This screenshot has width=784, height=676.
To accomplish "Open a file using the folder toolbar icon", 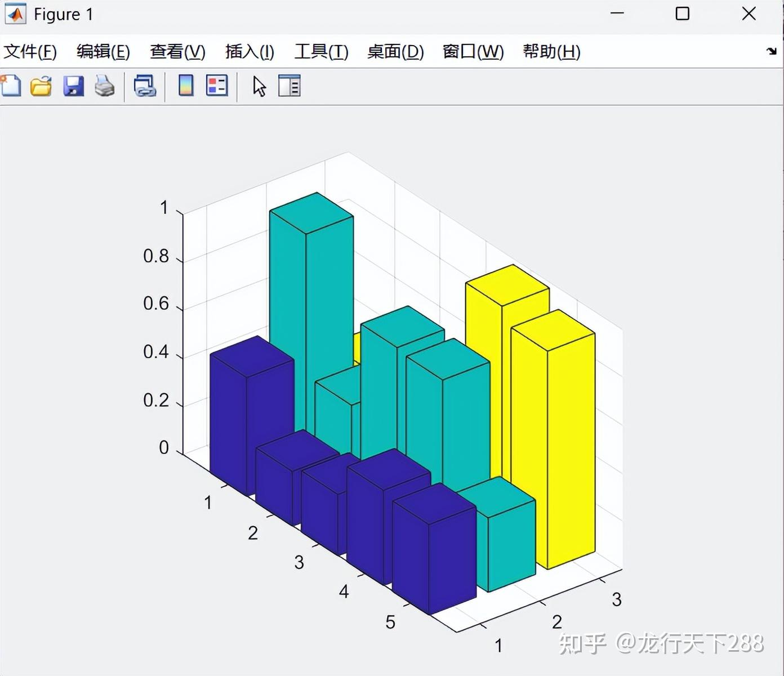I will click(41, 86).
